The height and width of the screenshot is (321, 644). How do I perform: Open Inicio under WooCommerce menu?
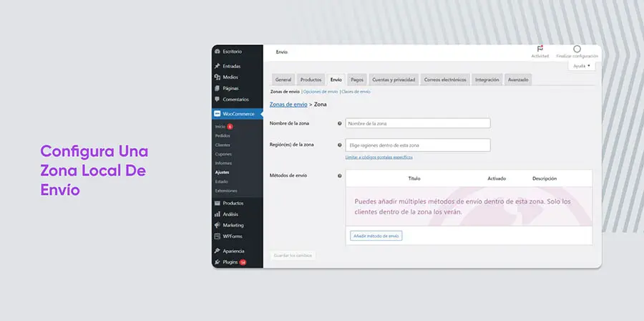coord(220,127)
